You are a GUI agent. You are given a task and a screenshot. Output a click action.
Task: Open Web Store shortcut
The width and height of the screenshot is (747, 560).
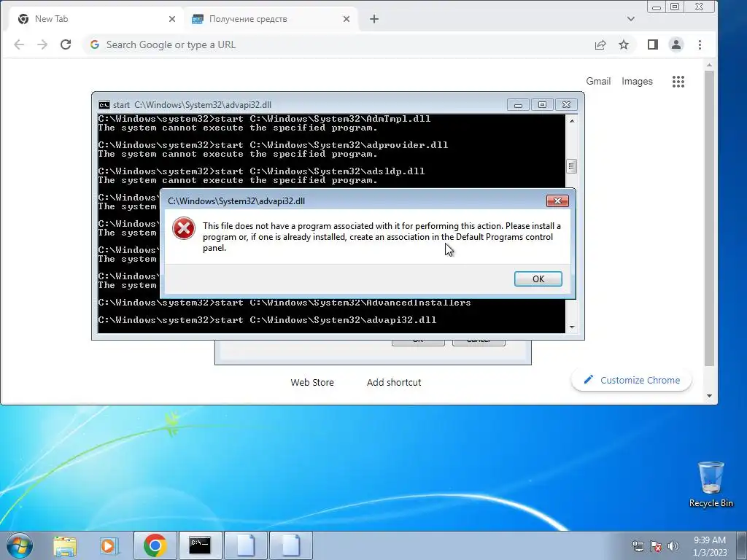[x=312, y=382]
